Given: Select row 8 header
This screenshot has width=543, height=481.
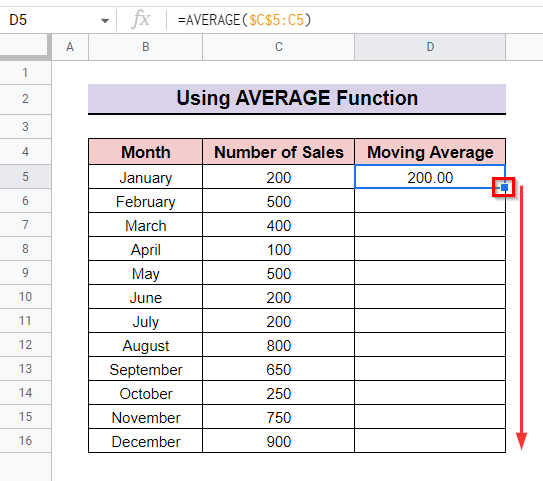Looking at the screenshot, I should pyautogui.click(x=25, y=249).
